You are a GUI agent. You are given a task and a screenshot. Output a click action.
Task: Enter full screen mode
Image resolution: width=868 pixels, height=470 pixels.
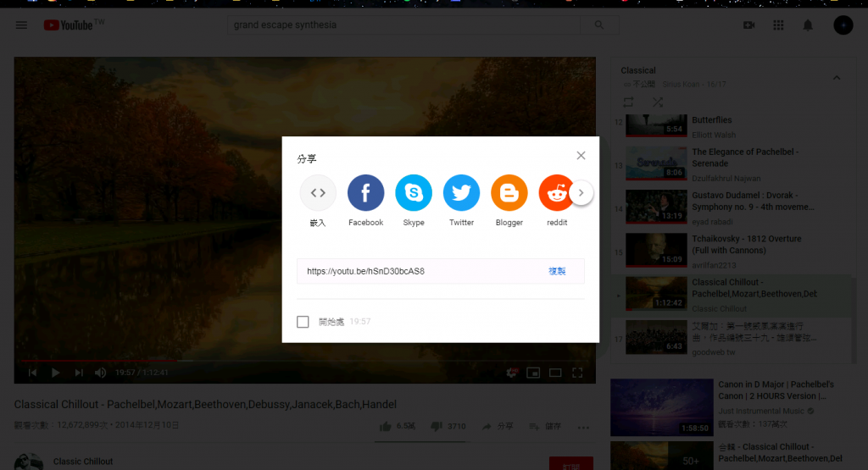pos(577,373)
